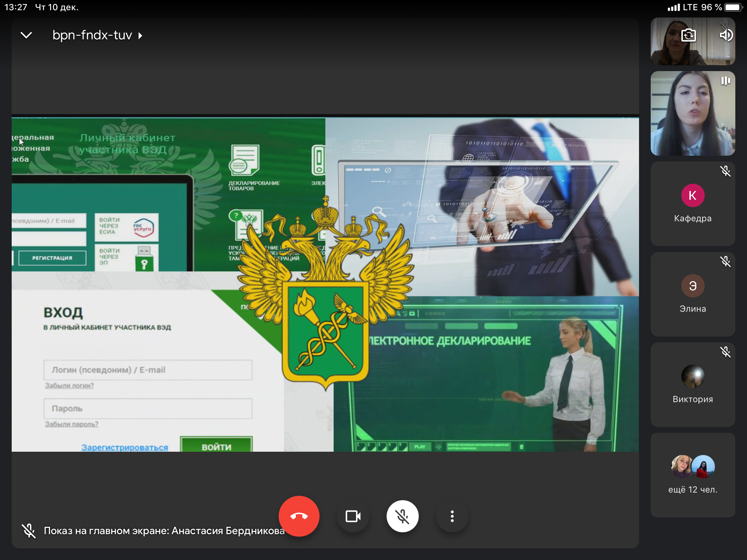Image resolution: width=747 pixels, height=560 pixels.
Task: Tap the LTE signal indicator in the status bar
Action: pyautogui.click(x=682, y=7)
